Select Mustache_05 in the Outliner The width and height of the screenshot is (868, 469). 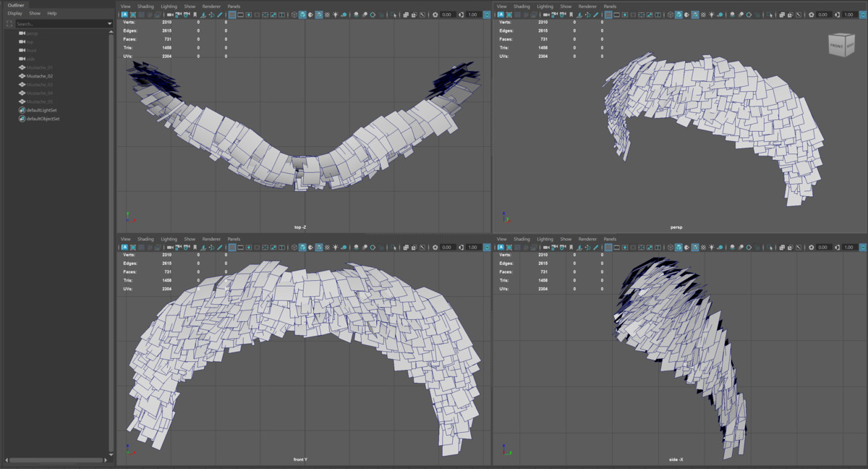40,101
